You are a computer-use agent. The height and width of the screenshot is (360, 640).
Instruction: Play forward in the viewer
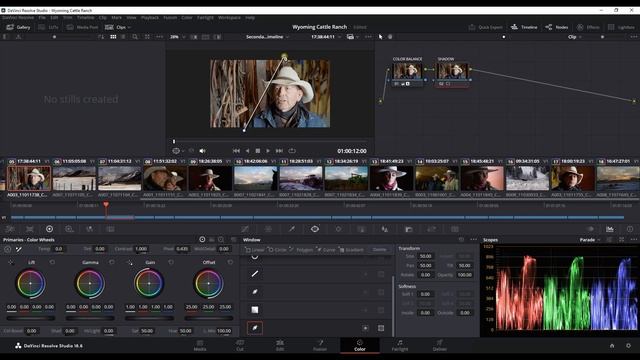(268, 151)
